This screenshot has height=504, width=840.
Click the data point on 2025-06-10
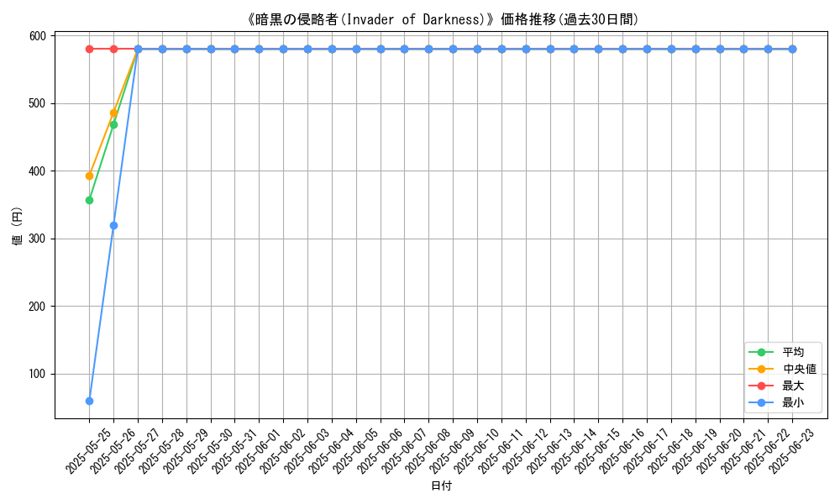pos(477,50)
